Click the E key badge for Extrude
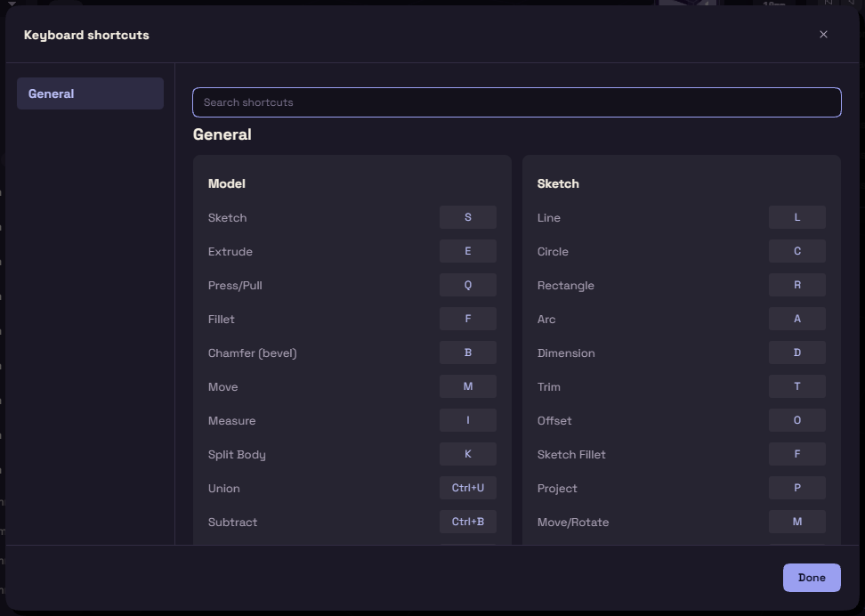Screen dimensions: 865x616 tap(468, 251)
